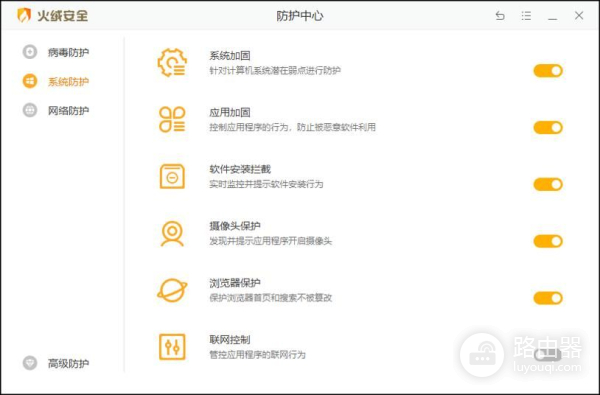Click the 防护中心 window title
The width and height of the screenshot is (600, 395).
(x=300, y=16)
